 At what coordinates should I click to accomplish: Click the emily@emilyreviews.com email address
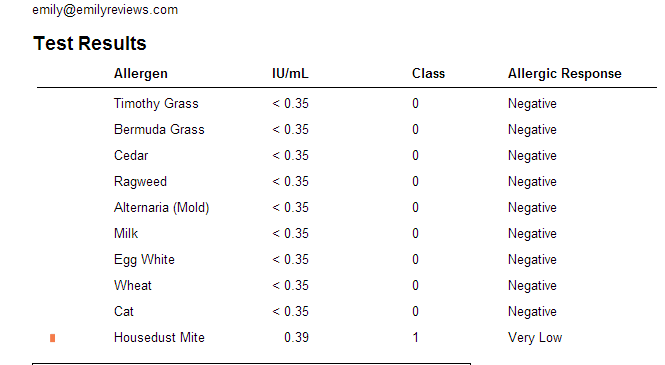point(105,10)
